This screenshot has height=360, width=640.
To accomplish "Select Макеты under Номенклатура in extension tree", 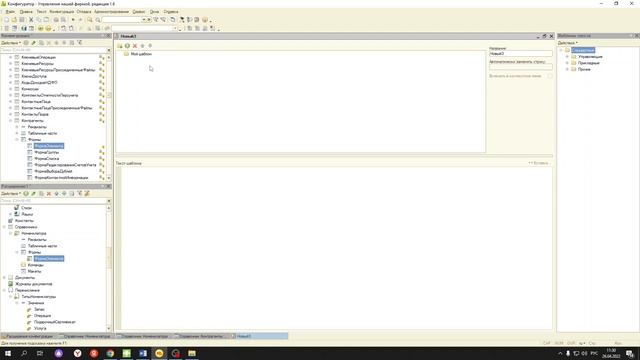I will [34, 271].
